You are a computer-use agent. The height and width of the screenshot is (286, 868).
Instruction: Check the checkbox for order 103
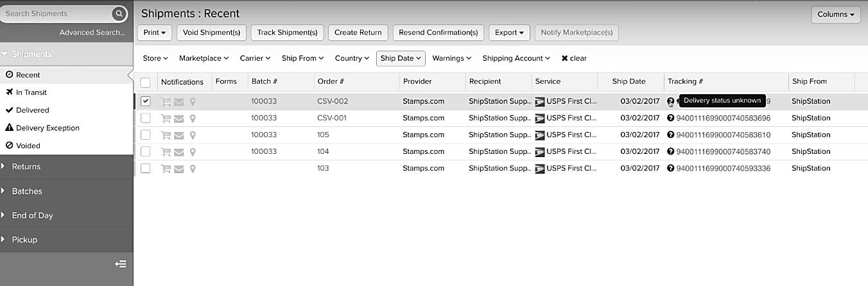pyautogui.click(x=145, y=168)
